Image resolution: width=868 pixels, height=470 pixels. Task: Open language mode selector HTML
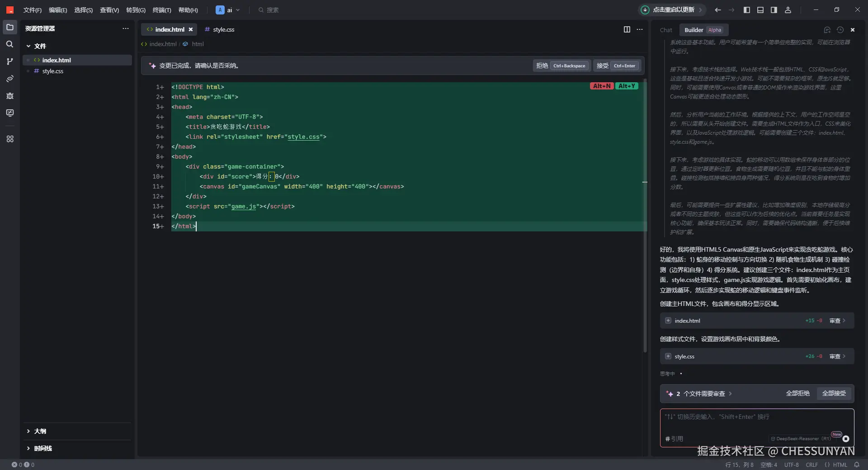(836, 465)
